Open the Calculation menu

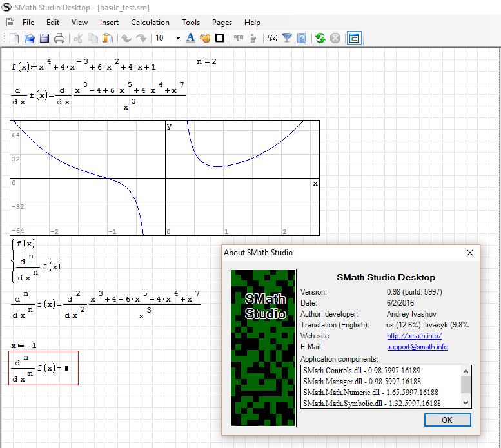point(150,22)
